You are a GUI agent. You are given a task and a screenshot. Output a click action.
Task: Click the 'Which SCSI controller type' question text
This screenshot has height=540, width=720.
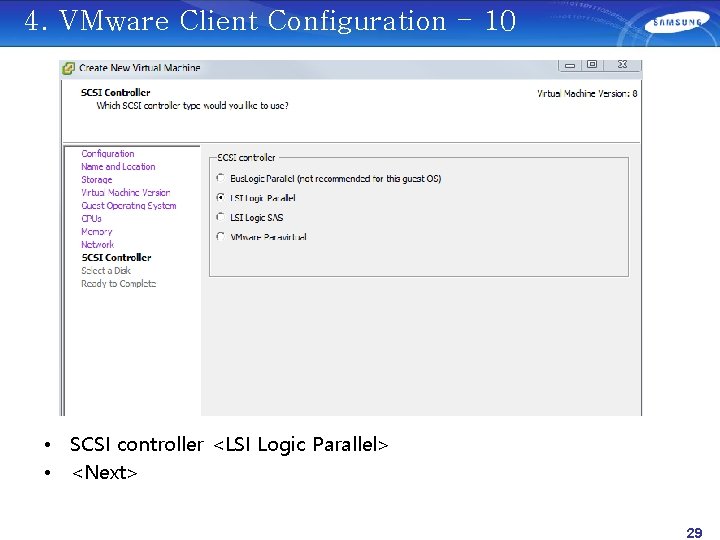pyautogui.click(x=192, y=106)
